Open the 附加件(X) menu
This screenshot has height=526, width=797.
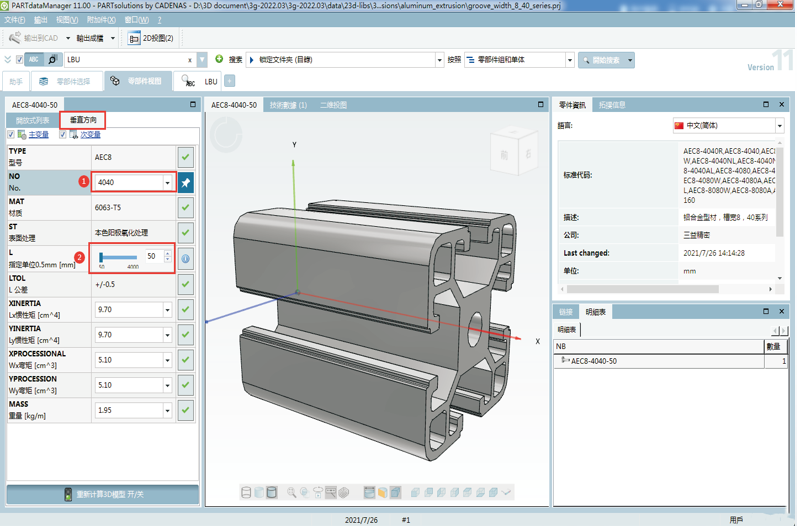101,20
